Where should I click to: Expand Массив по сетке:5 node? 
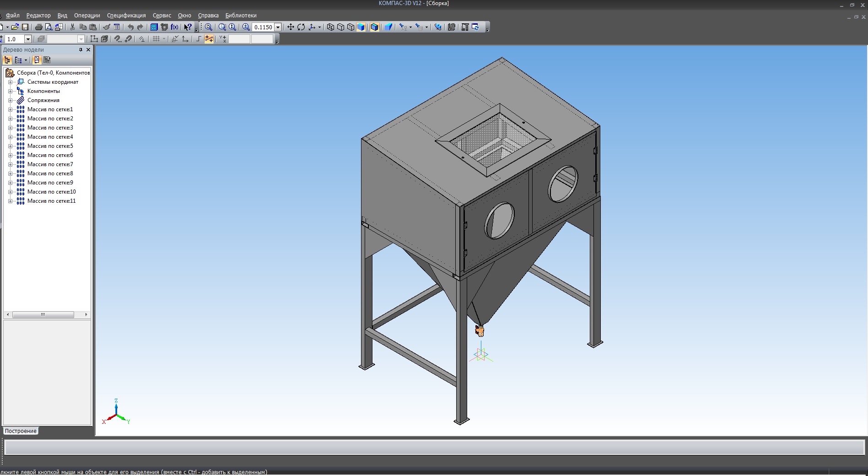pos(10,146)
